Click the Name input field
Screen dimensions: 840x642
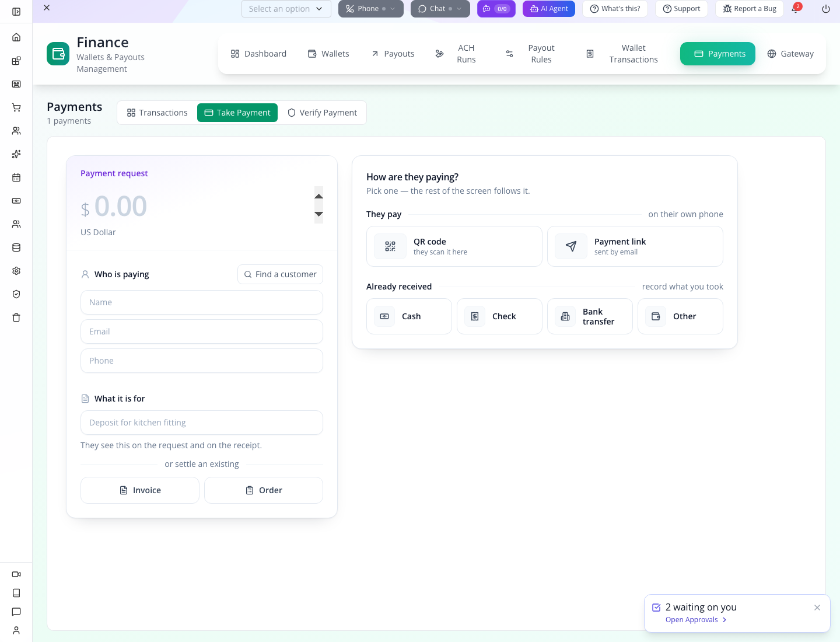(202, 302)
